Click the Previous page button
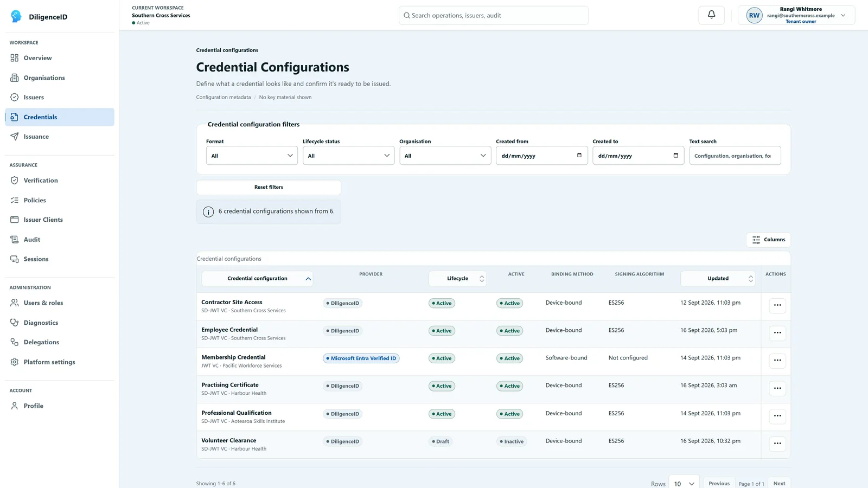The height and width of the screenshot is (488, 868). pyautogui.click(x=719, y=483)
